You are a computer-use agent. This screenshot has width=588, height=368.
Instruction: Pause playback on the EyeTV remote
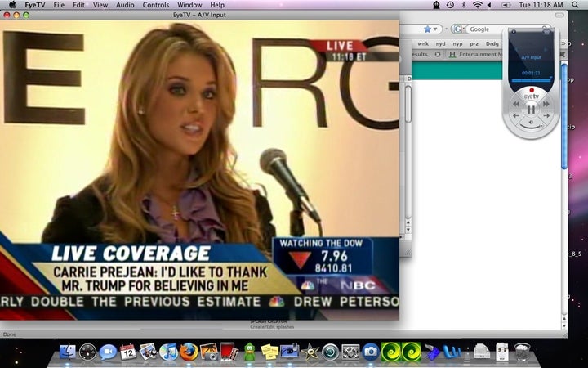531,110
